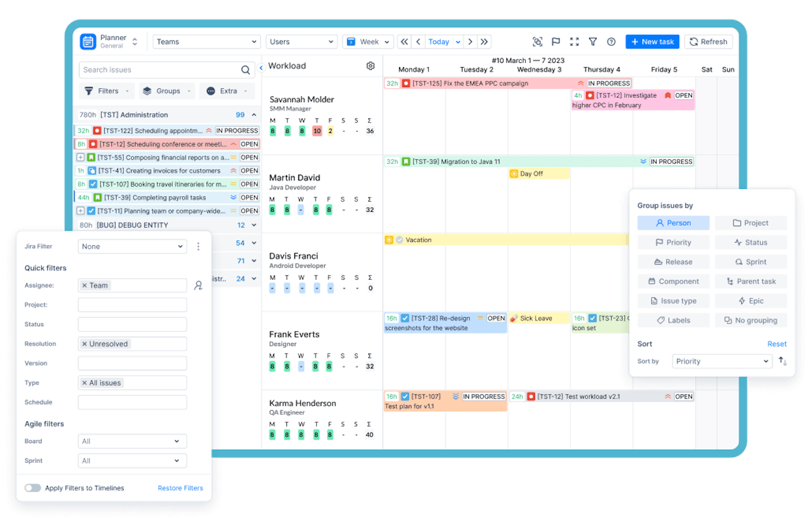Remove the Unresolved tag from Resolution
The width and height of the screenshot is (812, 518).
coord(85,344)
